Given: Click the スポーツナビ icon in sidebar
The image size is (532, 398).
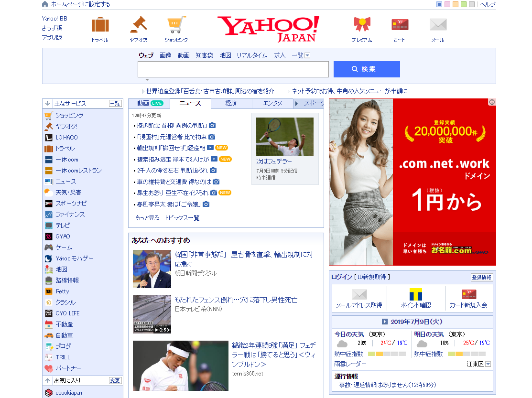Looking at the screenshot, I should click(x=49, y=204).
